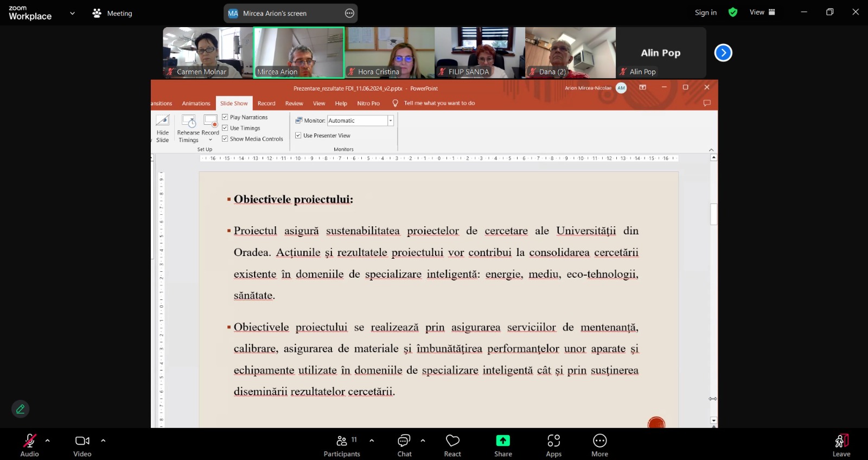The image size is (868, 460).
Task: Unmute microphone with the Audio icon
Action: click(29, 440)
